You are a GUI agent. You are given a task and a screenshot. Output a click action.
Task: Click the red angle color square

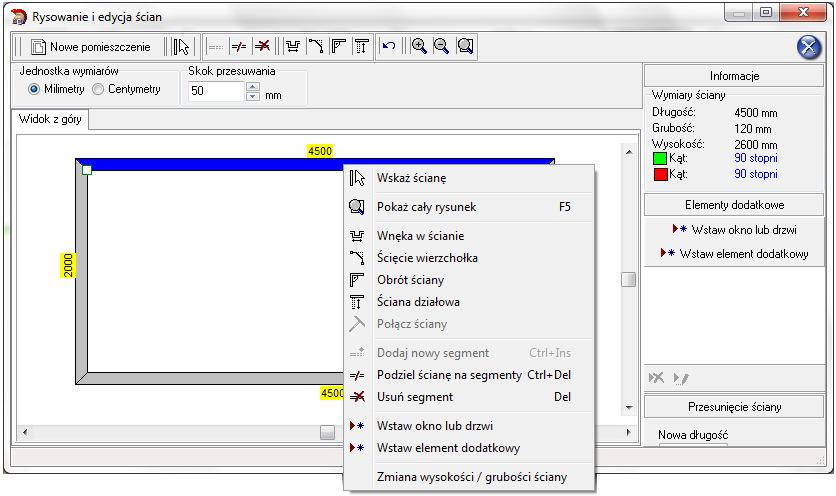660,174
